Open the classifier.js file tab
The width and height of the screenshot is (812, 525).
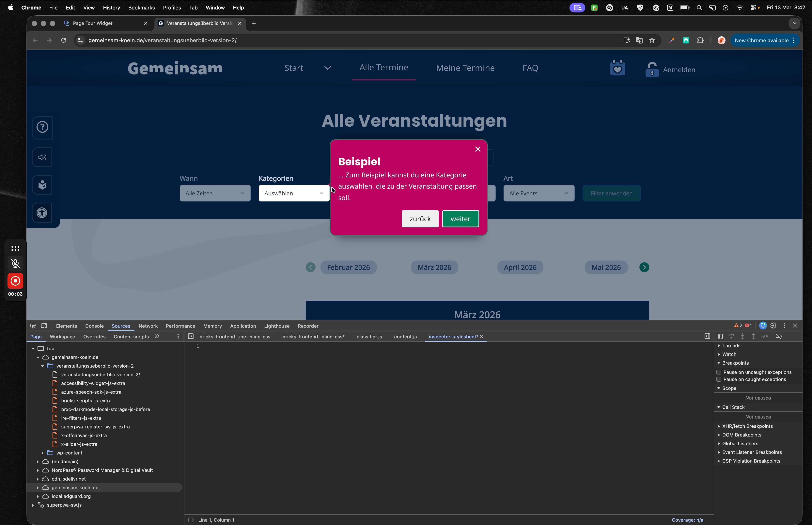369,337
